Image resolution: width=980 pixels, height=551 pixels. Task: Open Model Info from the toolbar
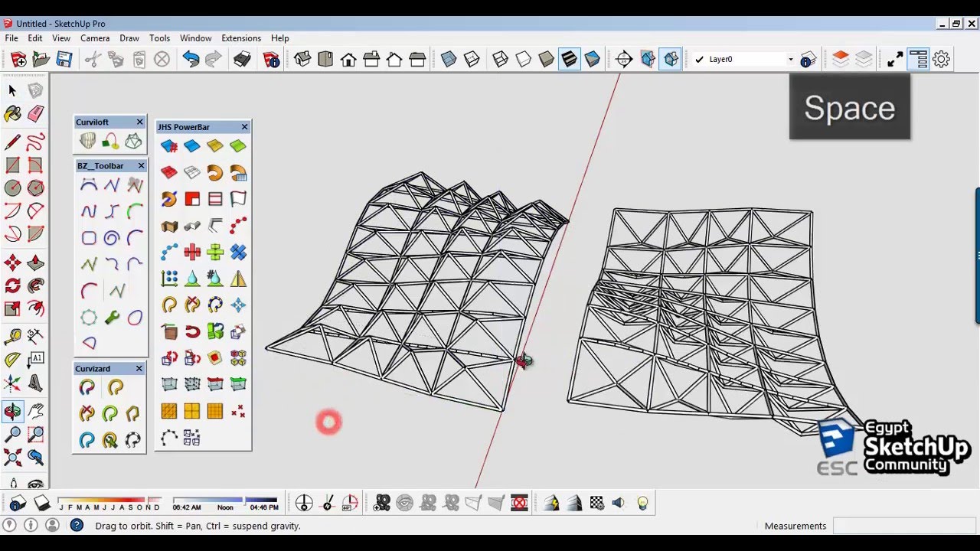click(271, 59)
